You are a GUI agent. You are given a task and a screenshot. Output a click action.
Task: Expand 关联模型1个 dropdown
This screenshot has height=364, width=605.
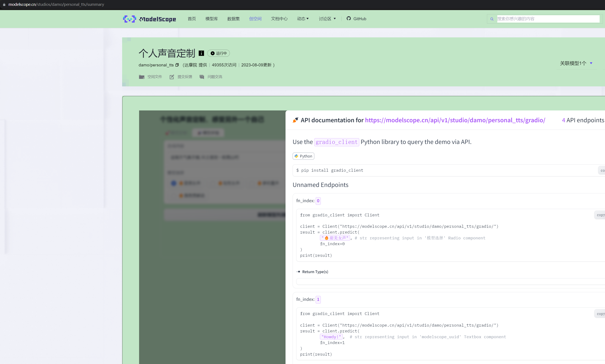pos(576,63)
